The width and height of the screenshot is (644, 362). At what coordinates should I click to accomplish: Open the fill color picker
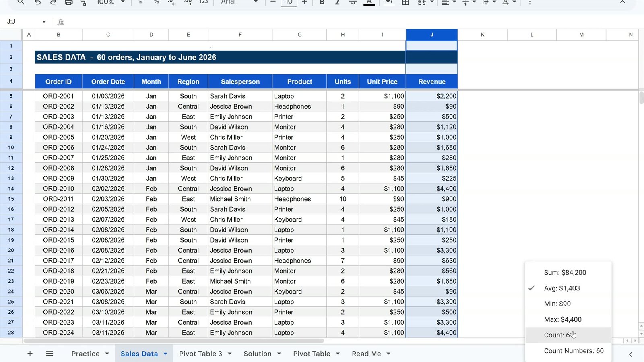click(389, 2)
